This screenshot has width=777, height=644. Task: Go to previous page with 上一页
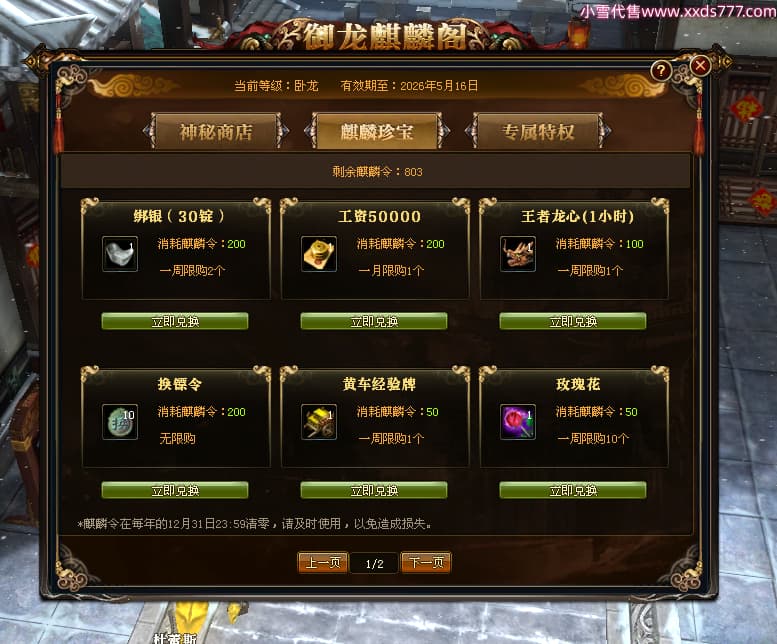(323, 563)
